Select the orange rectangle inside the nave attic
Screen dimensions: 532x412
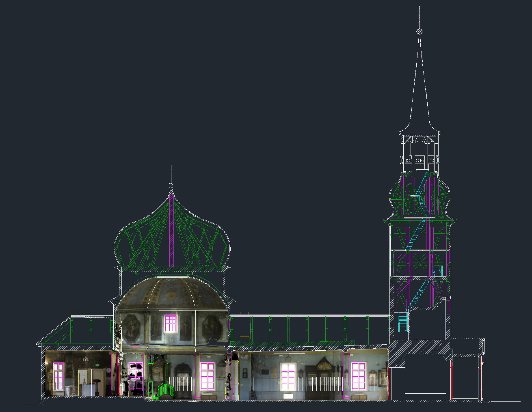point(244,339)
